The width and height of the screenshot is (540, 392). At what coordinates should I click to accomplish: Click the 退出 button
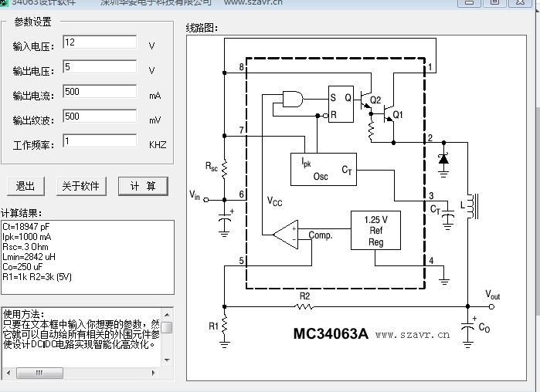coord(25,187)
